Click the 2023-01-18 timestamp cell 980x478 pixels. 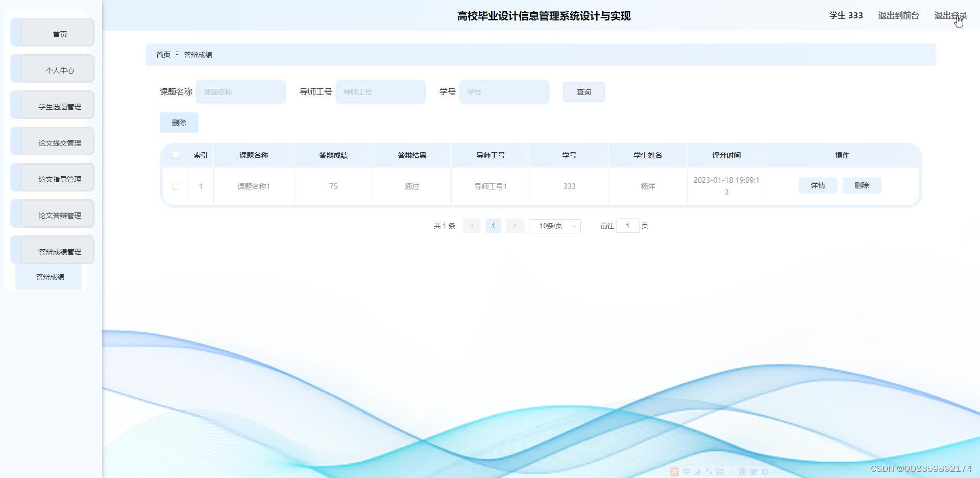point(726,186)
